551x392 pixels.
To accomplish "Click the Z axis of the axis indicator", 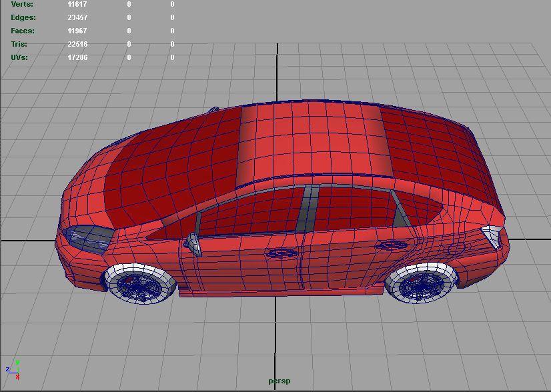I will click(9, 369).
